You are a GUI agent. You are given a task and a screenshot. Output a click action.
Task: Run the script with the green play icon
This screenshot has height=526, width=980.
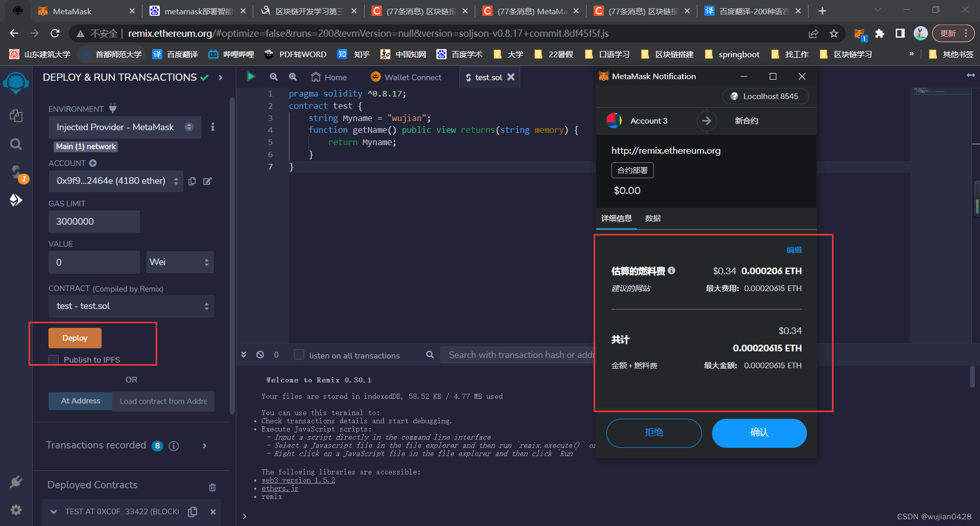tap(251, 77)
